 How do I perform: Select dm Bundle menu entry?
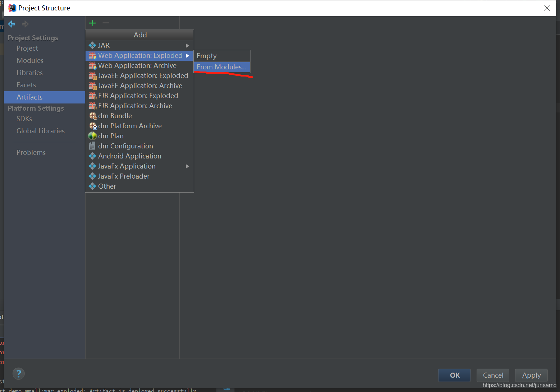coord(139,116)
